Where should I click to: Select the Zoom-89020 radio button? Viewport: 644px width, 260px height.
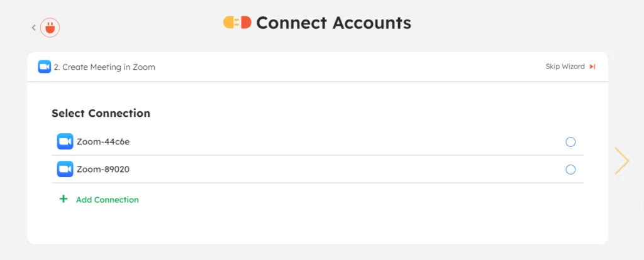[x=570, y=170]
